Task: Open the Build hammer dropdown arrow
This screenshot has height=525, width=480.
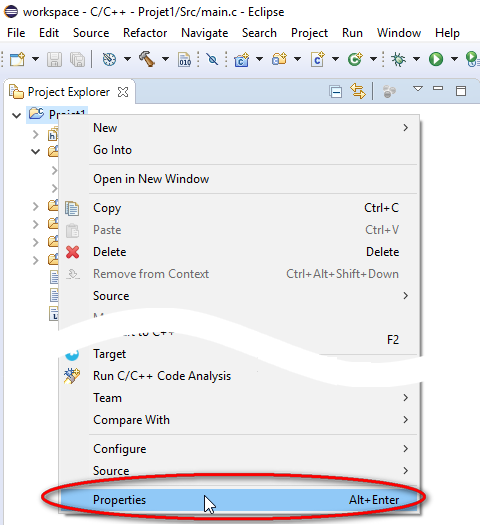Action: click(x=165, y=59)
